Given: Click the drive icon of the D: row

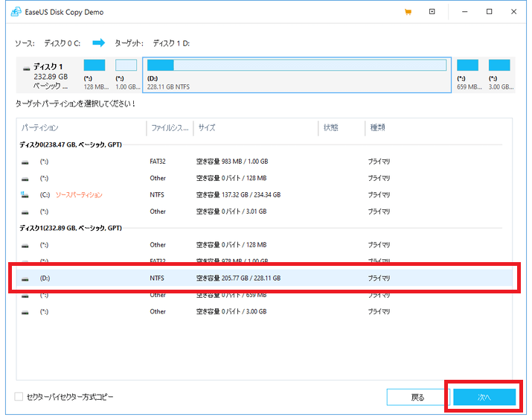Looking at the screenshot, I should 25,278.
